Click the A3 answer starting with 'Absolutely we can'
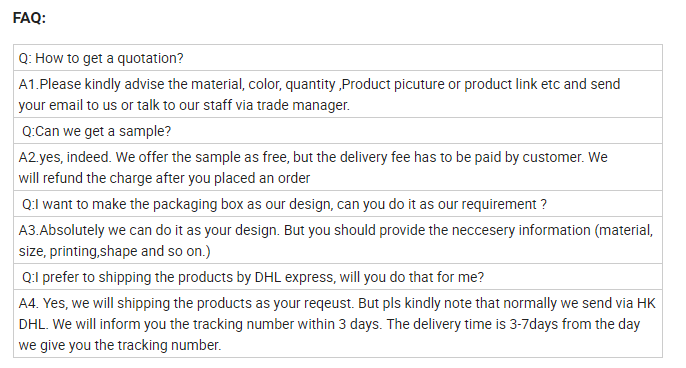Image resolution: width=686 pixels, height=368 pixels. [338, 240]
